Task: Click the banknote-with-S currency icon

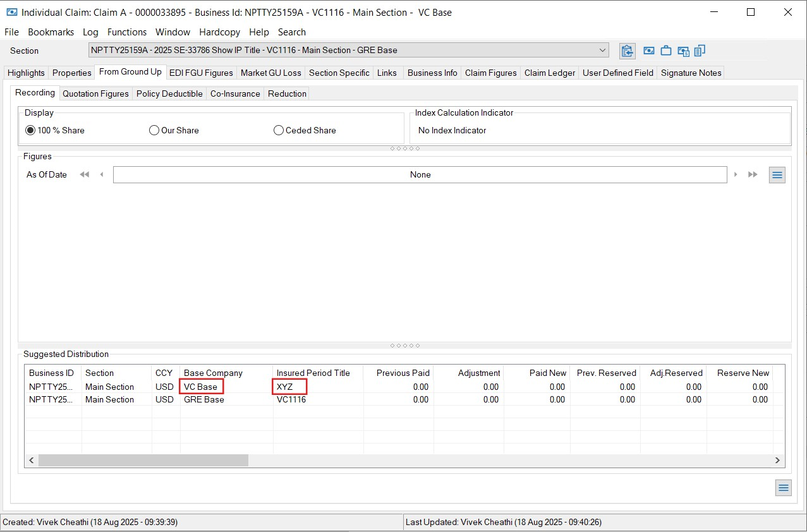Action: tap(683, 51)
